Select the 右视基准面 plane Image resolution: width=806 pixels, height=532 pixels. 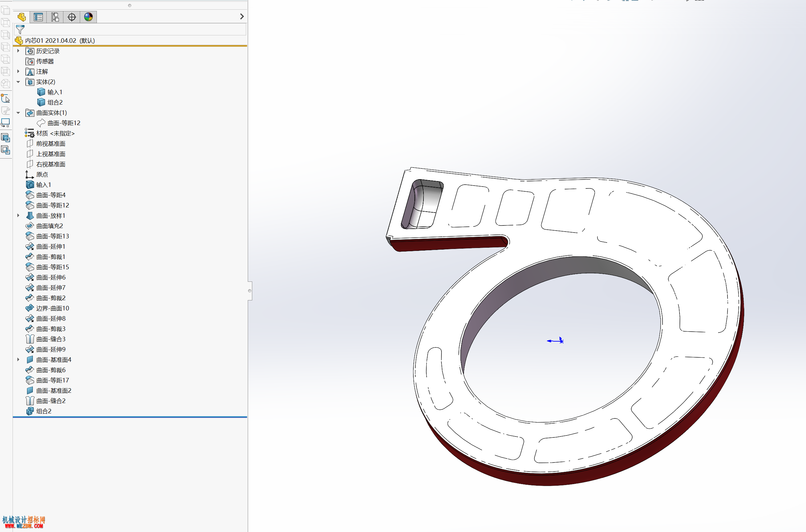click(x=46, y=164)
